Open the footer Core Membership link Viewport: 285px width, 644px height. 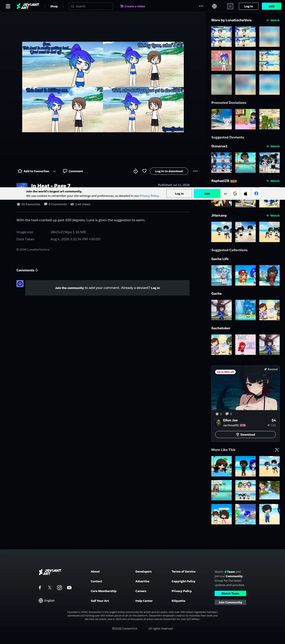(x=103, y=591)
